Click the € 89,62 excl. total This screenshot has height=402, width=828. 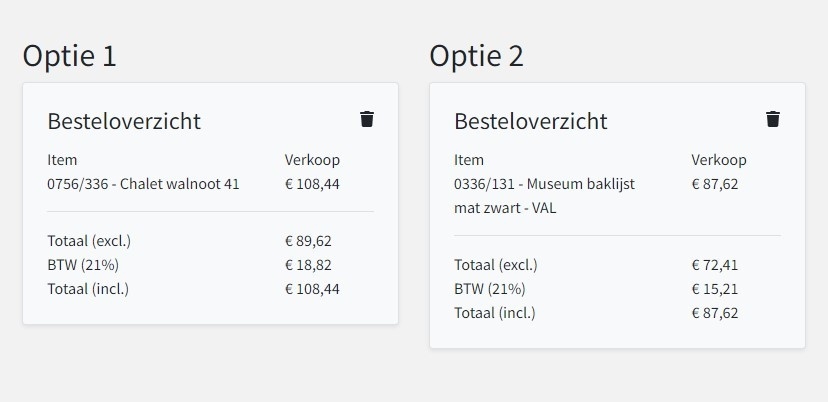(x=308, y=241)
